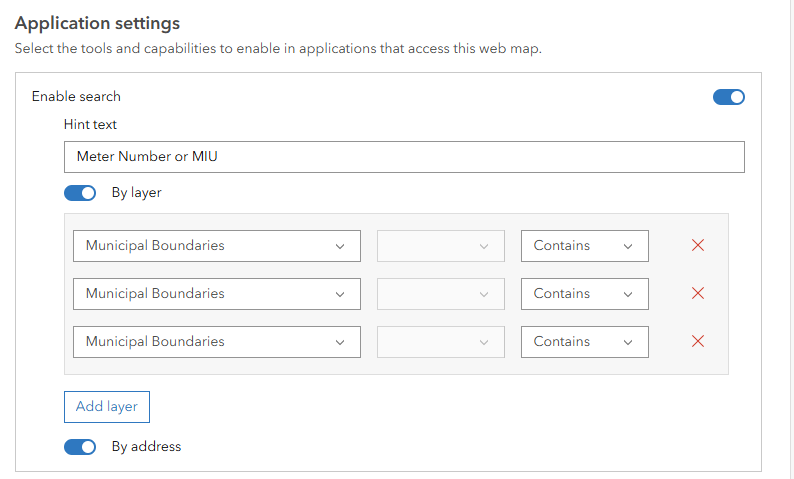Image resolution: width=794 pixels, height=479 pixels.
Task: Disable the By address toggle
Action: tap(80, 447)
